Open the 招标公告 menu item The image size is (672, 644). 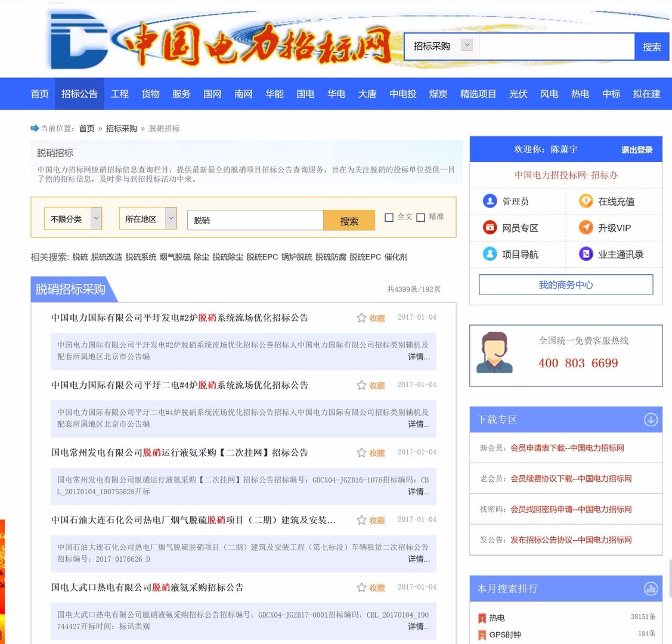click(x=80, y=94)
